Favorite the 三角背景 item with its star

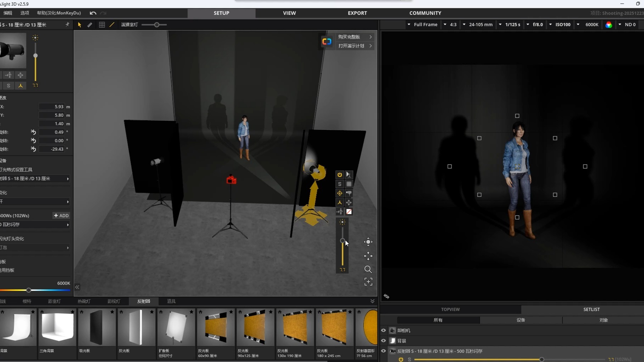[73, 312]
